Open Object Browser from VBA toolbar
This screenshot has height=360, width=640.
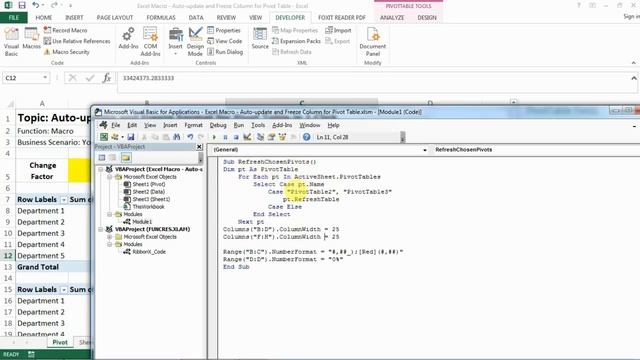282,137
